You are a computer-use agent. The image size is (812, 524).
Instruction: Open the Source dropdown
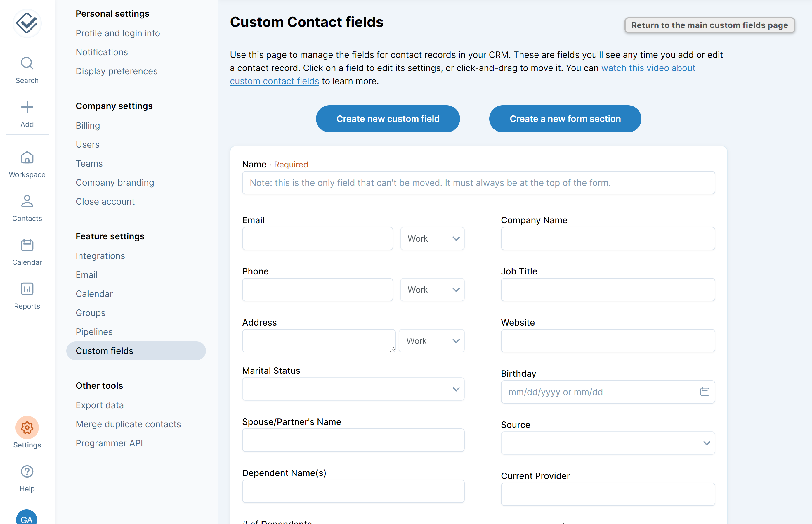click(608, 443)
